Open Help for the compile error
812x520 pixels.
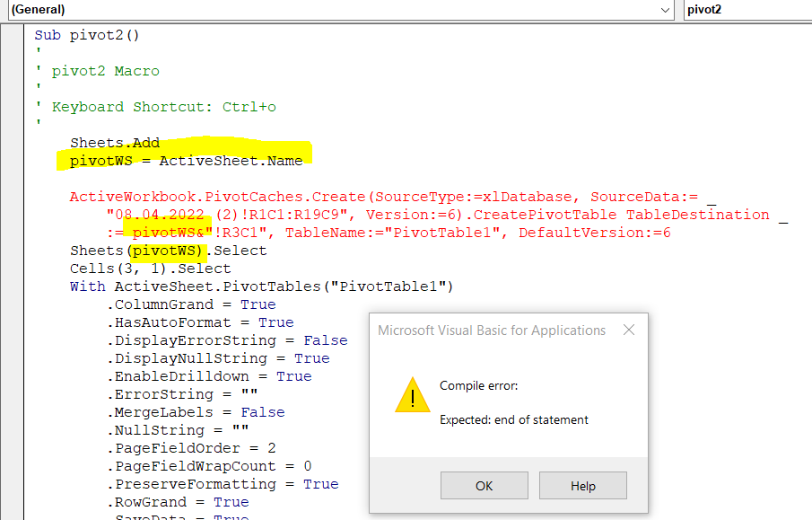(582, 485)
